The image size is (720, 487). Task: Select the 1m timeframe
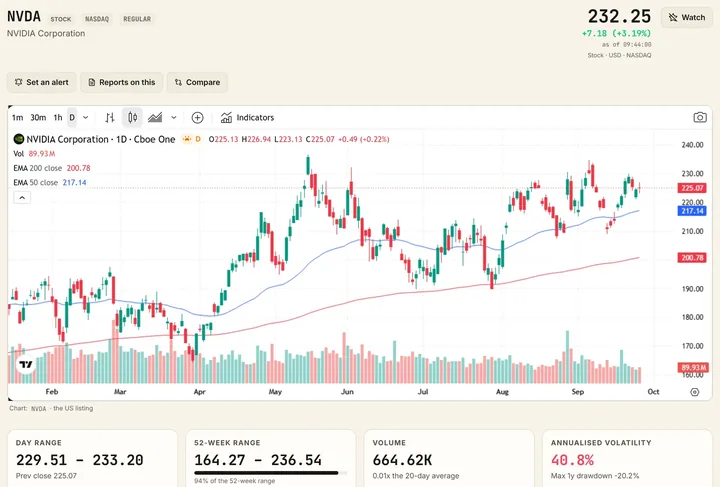click(17, 118)
